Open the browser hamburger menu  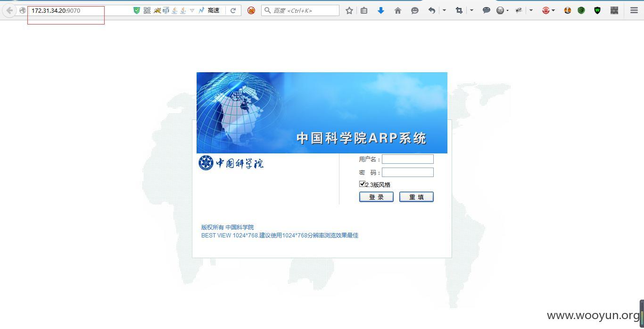pos(634,10)
